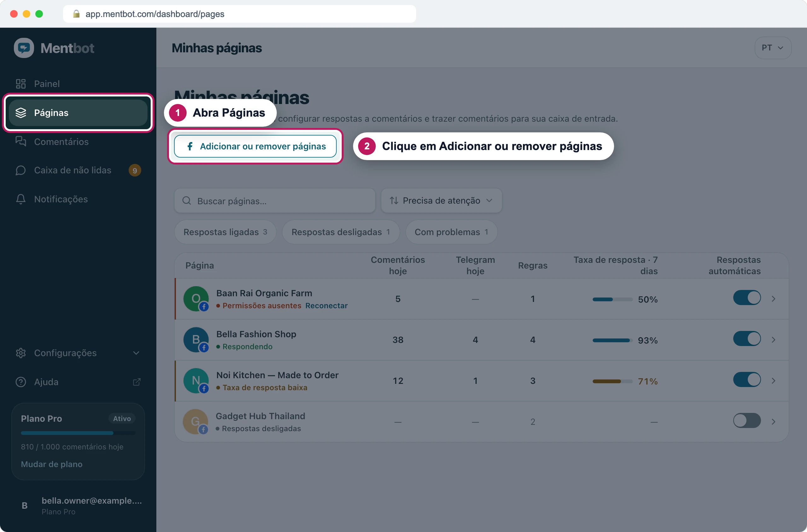Go to Comentários in sidebar

coord(78,142)
